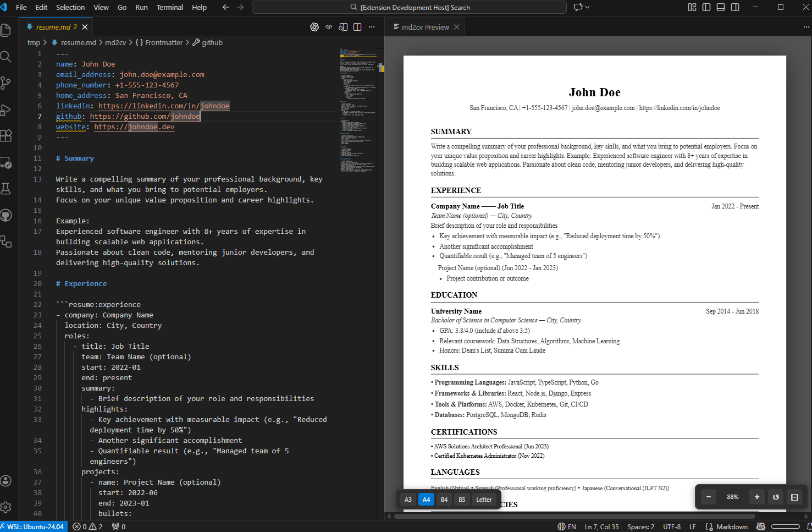Click the ChatGPT/Codex icon in editor toolbar
The height and width of the screenshot is (532, 812).
coord(314,27)
